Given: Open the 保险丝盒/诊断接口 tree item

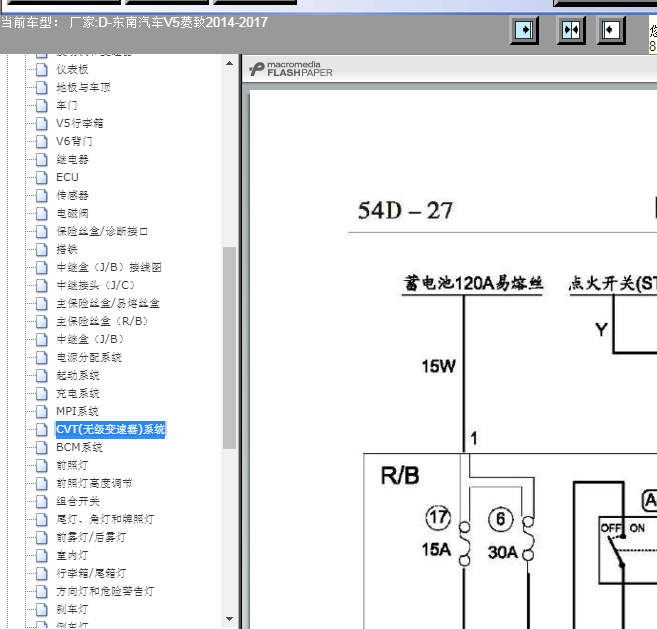Looking at the screenshot, I should (x=102, y=231).
